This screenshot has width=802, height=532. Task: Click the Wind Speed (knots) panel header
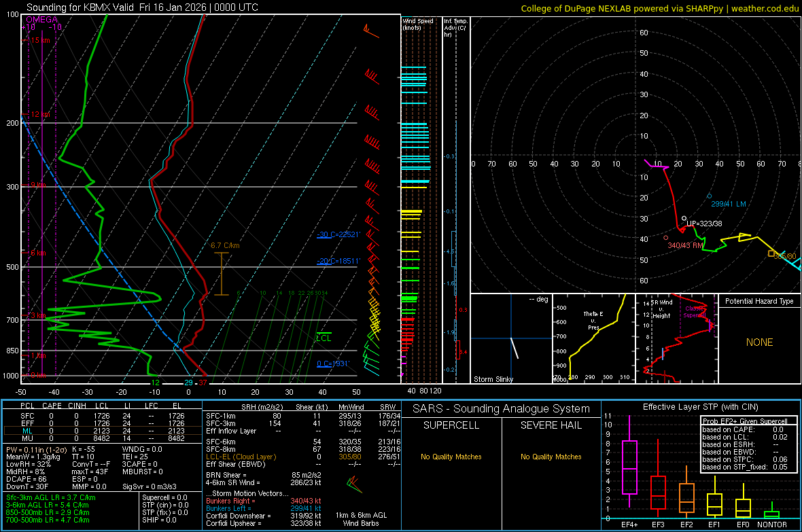(x=418, y=24)
